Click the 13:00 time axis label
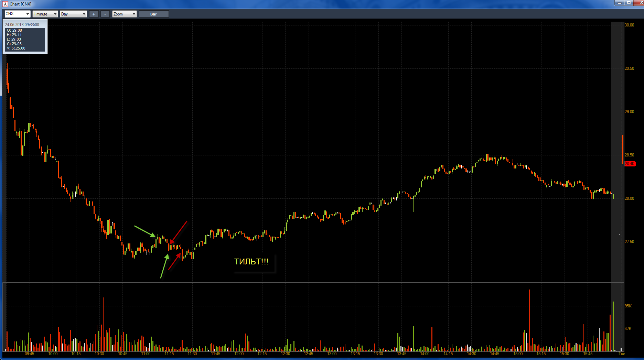The height and width of the screenshot is (360, 644). coord(332,354)
